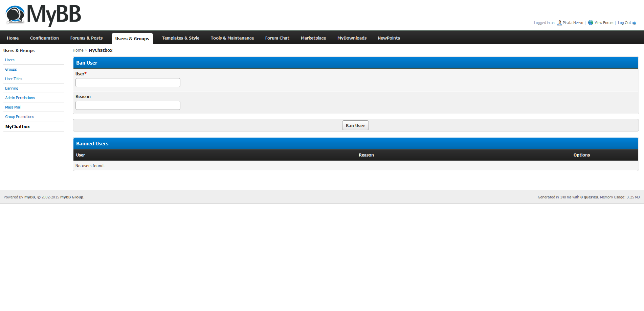Switch to the Marketplace tab
The width and height of the screenshot is (644, 311).
click(x=313, y=38)
